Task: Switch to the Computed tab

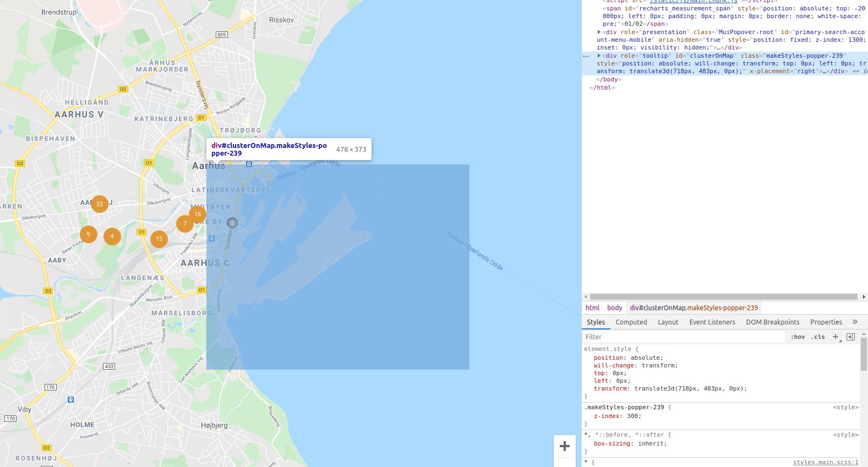Action: click(x=631, y=322)
